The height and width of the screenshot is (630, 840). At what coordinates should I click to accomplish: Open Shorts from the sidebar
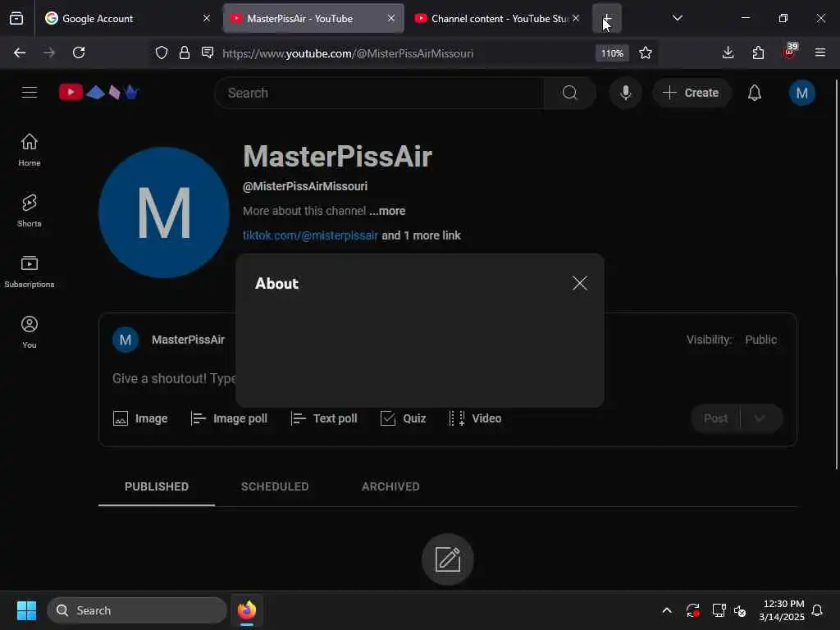point(30,211)
